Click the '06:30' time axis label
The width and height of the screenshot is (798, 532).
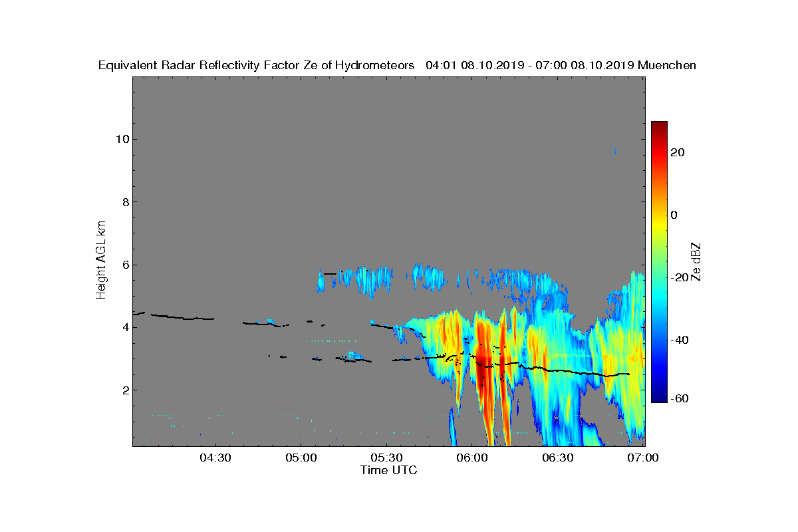[558, 458]
